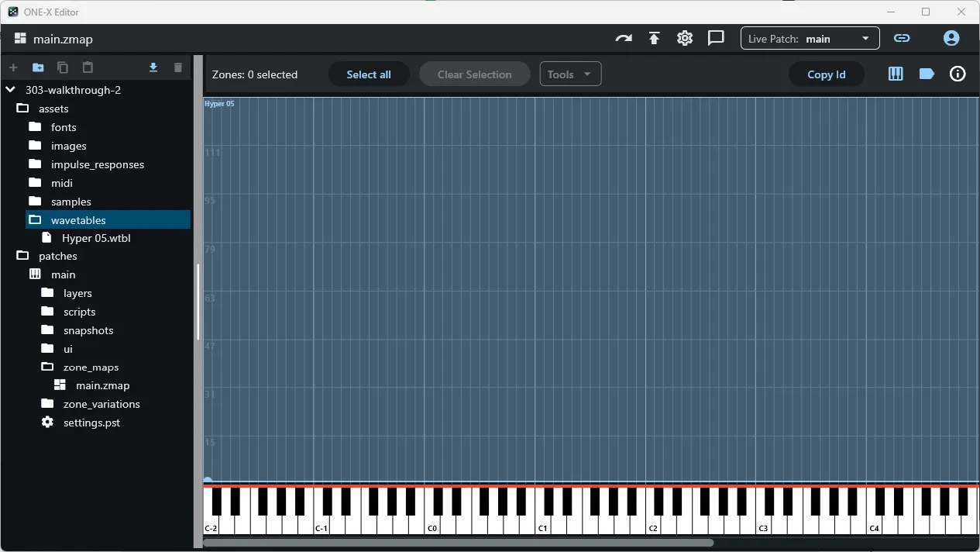Click the C3 piano key
This screenshot has height=552, width=980.
[763, 526]
